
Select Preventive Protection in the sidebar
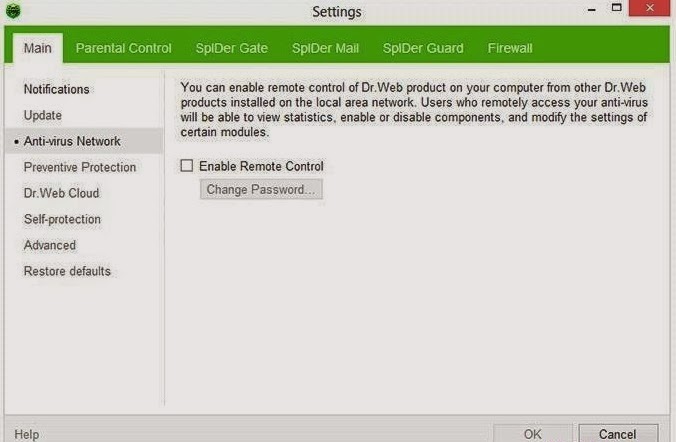click(84, 167)
